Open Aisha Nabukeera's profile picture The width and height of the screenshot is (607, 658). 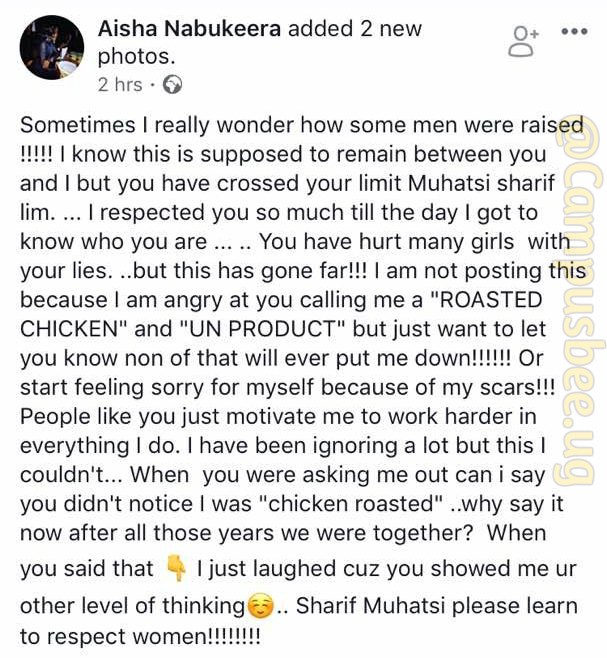52,47
